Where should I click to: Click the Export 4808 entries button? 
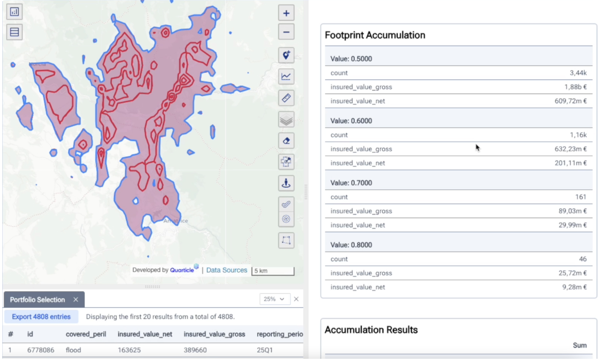(41, 316)
